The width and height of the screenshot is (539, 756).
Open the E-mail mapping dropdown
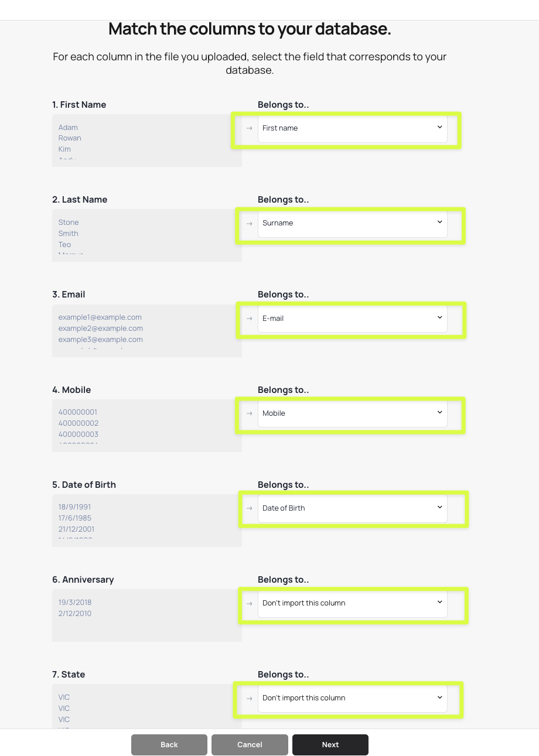tap(352, 319)
